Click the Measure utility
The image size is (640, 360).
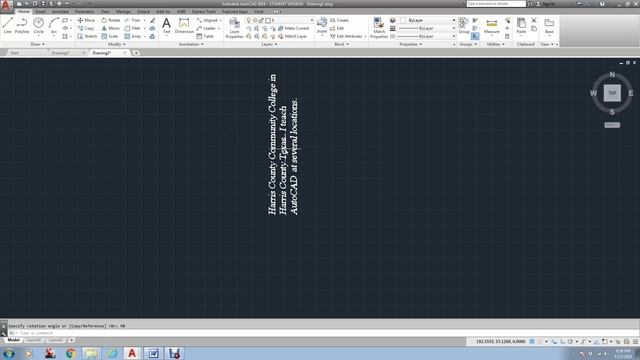click(491, 25)
